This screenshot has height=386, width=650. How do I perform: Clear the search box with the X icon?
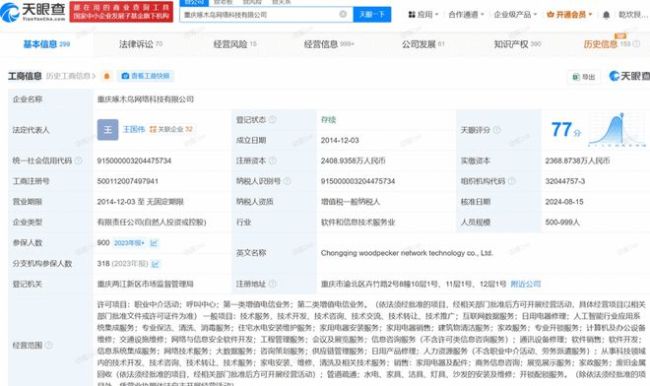(343, 14)
